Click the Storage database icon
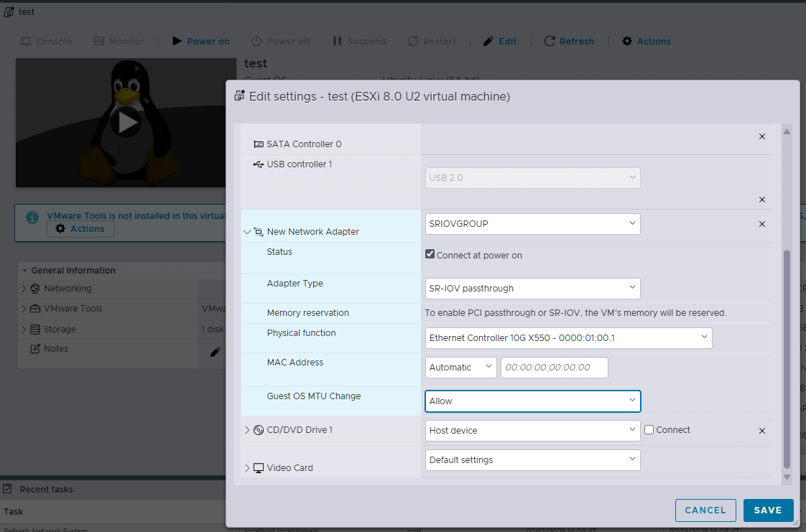Viewport: 806px width, 532px height. tap(35, 329)
